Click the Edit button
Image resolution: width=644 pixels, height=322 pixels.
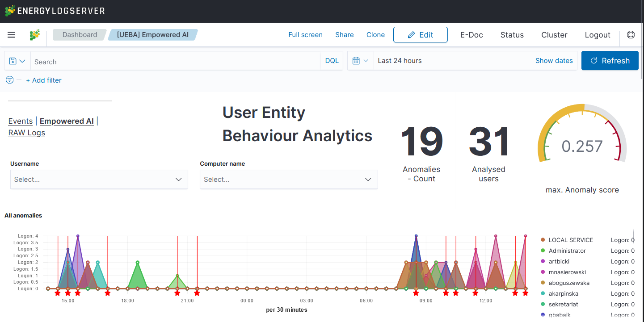(x=420, y=35)
